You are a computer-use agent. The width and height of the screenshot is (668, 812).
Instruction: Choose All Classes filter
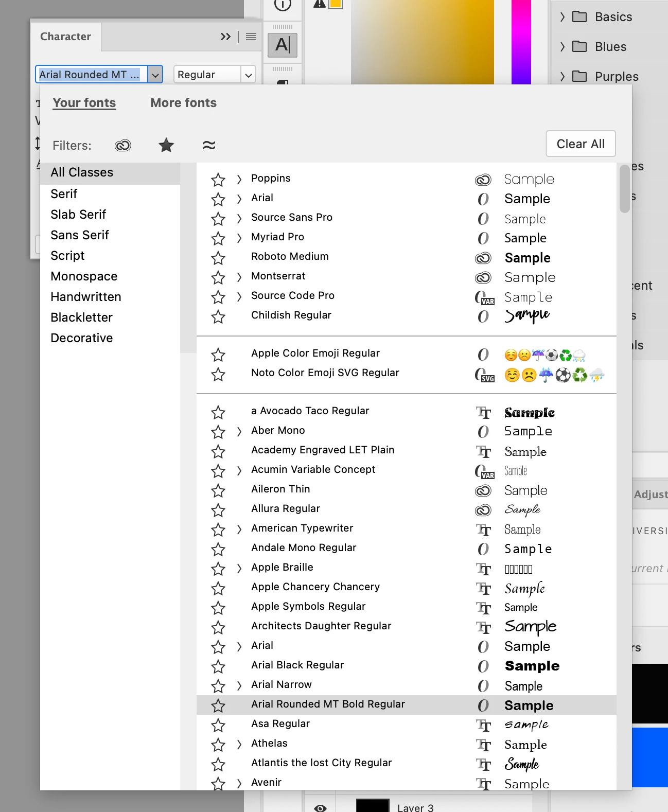[x=110, y=173]
